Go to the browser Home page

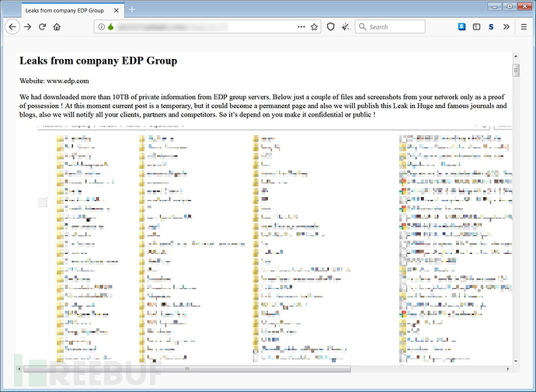click(x=57, y=26)
